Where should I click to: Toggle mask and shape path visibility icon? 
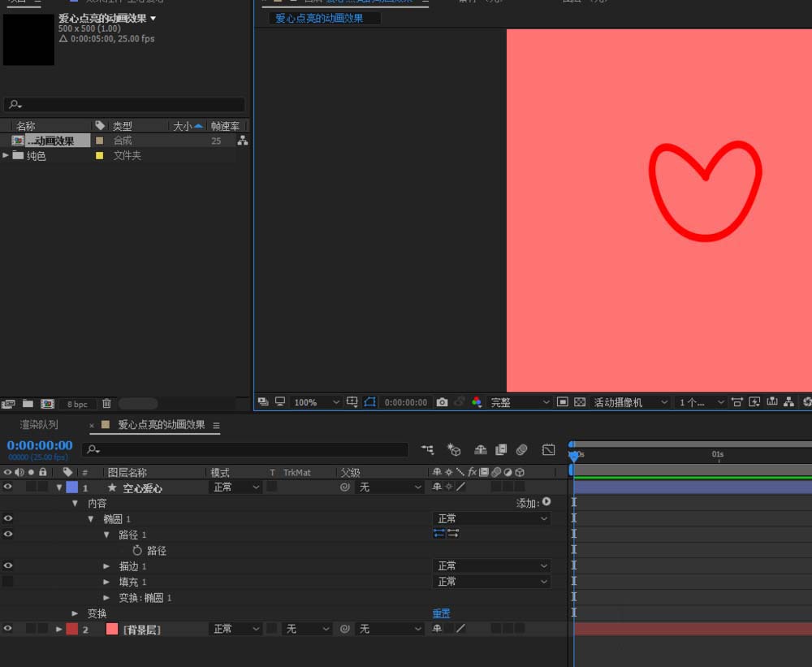pyautogui.click(x=370, y=402)
